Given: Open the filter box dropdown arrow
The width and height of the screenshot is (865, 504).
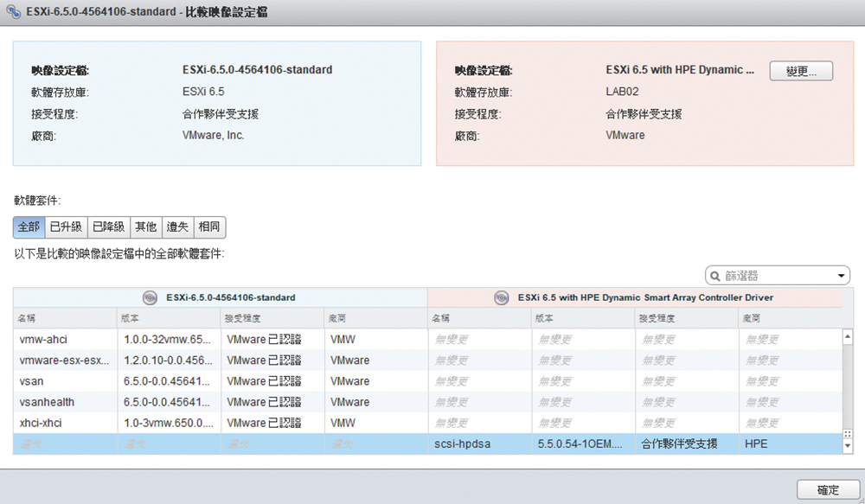Looking at the screenshot, I should coord(841,276).
